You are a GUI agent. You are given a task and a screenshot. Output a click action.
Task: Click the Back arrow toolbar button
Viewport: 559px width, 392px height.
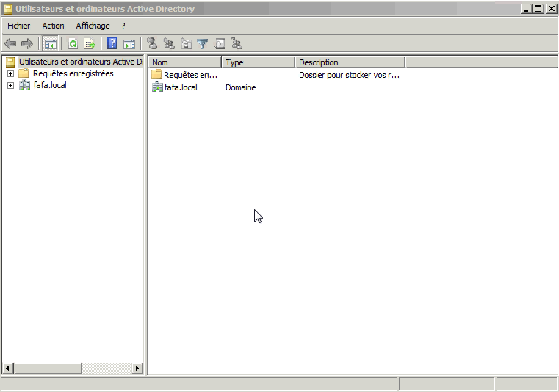[10, 44]
